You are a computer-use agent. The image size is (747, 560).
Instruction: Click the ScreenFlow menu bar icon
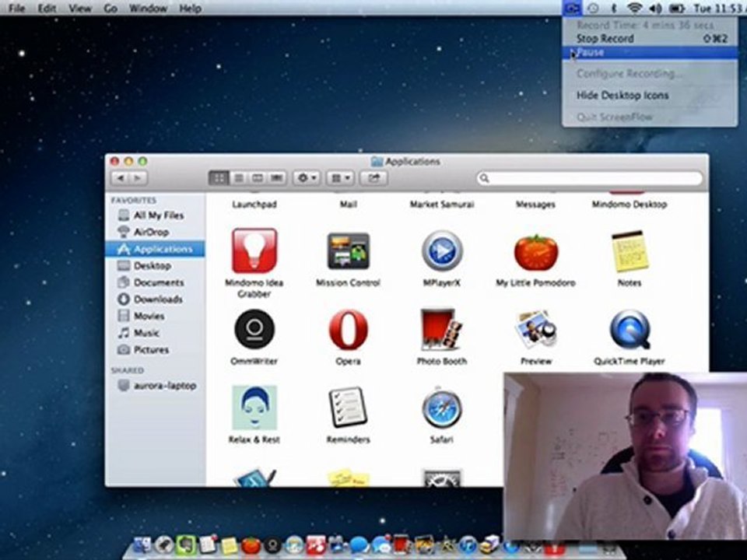coord(572,8)
